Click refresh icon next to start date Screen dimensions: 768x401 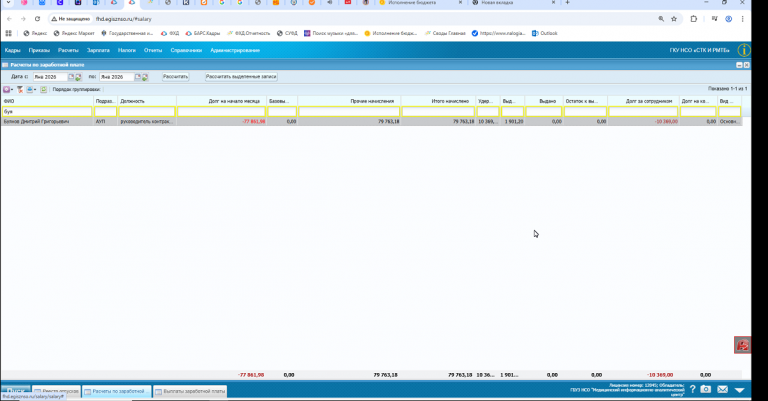[x=78, y=77]
